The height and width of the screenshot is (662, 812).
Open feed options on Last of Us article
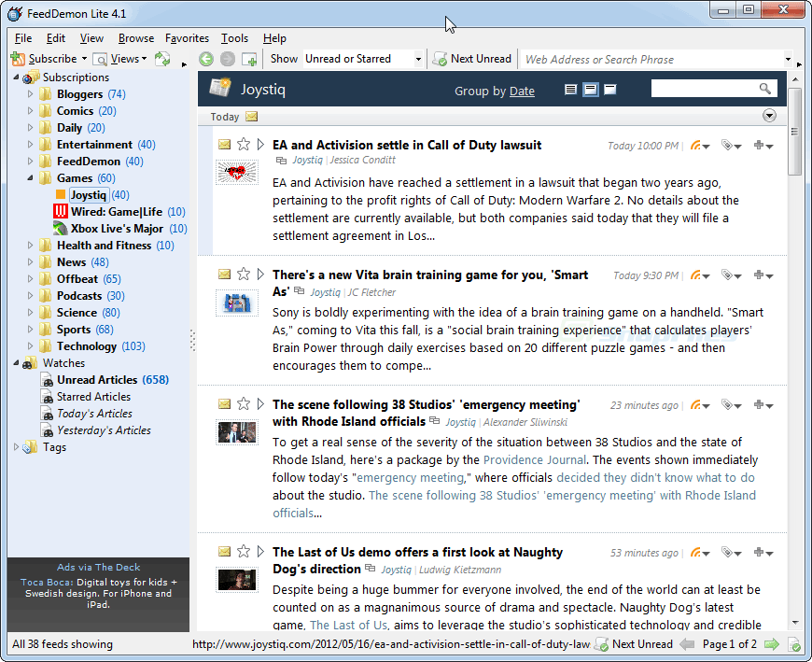(x=700, y=553)
